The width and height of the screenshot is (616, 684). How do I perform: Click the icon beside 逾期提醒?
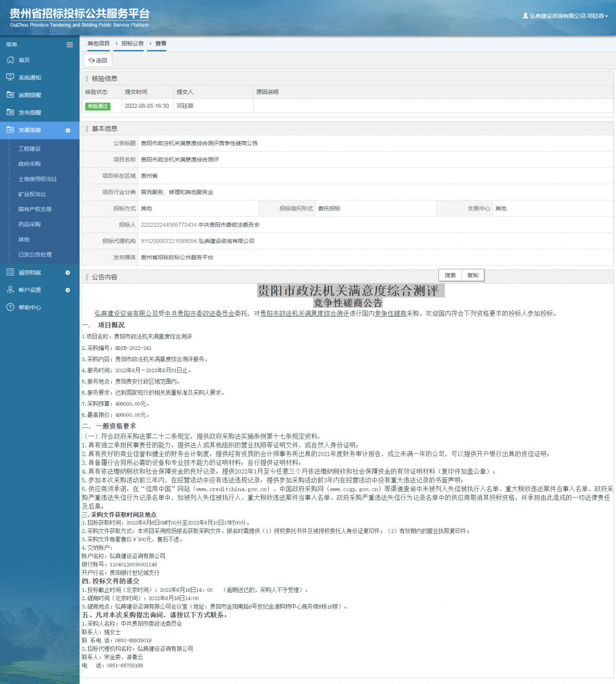(10, 94)
